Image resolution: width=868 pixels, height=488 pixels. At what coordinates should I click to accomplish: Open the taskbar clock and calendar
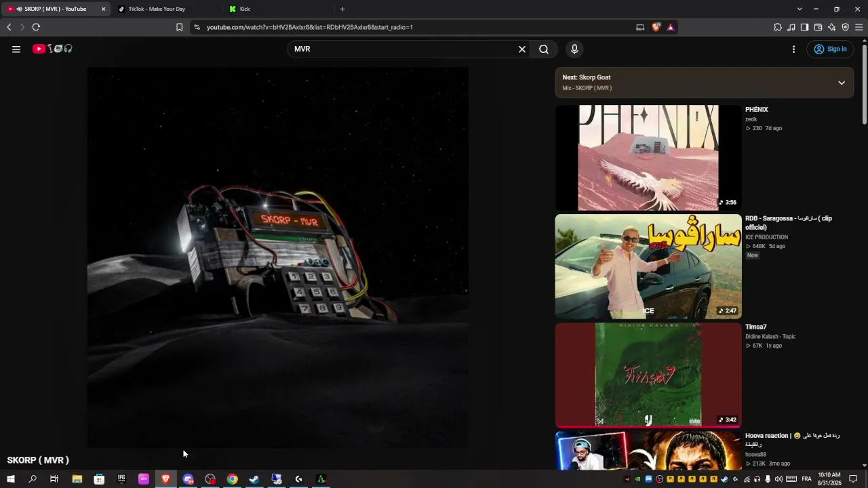pyautogui.click(x=829, y=479)
